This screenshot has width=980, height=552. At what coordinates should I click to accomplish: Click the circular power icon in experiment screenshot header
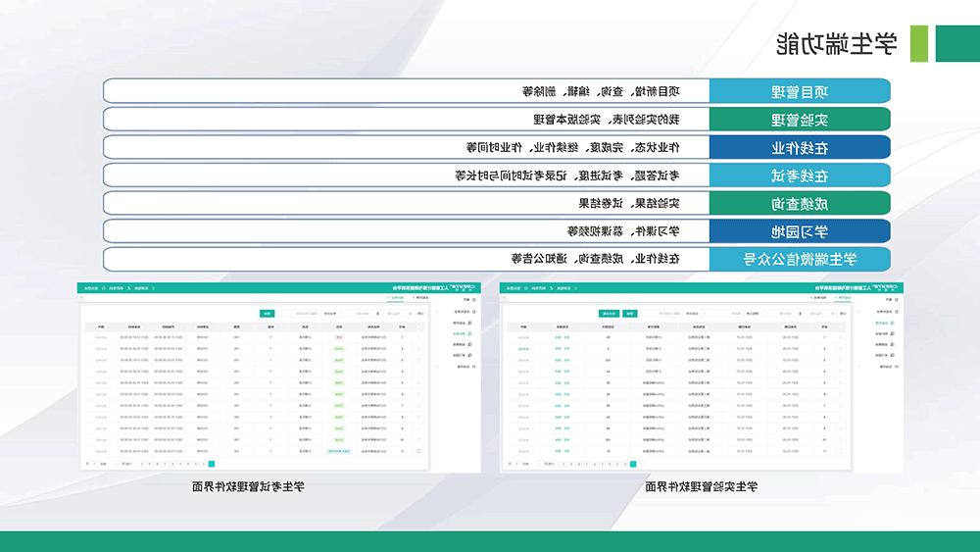coord(525,288)
